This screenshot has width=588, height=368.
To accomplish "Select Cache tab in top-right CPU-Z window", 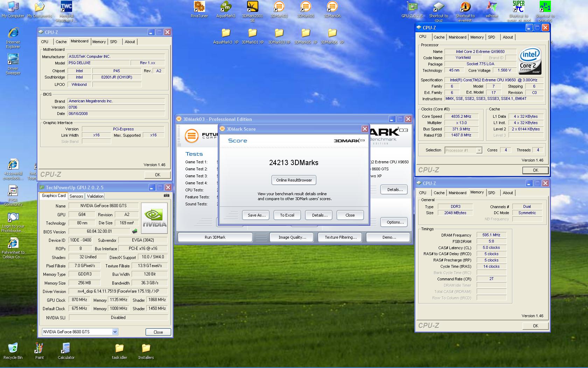I will [439, 37].
